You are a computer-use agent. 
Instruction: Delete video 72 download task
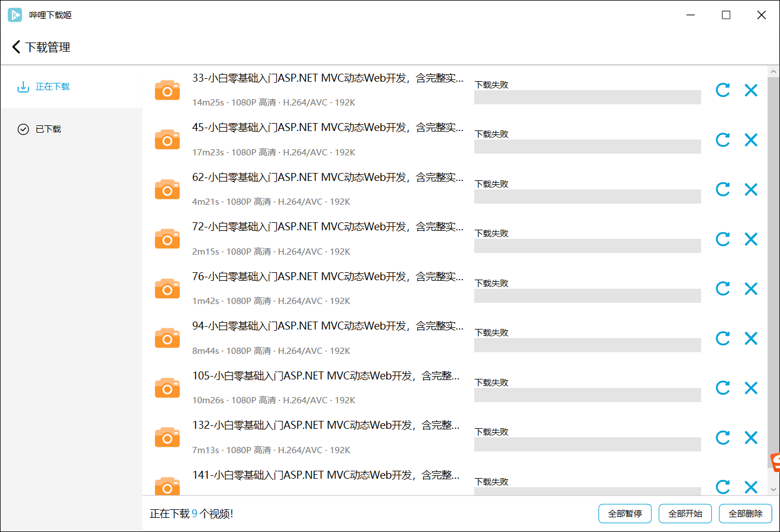[x=751, y=239]
